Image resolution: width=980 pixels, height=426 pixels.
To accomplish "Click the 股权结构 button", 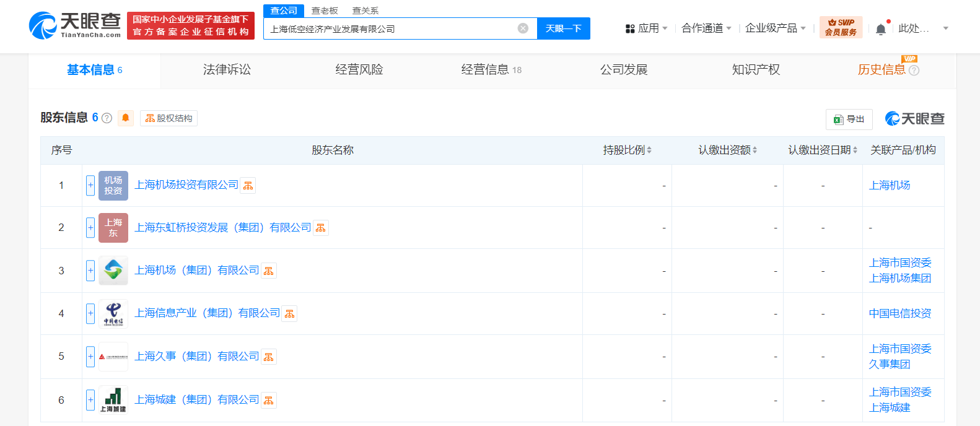I will point(169,118).
